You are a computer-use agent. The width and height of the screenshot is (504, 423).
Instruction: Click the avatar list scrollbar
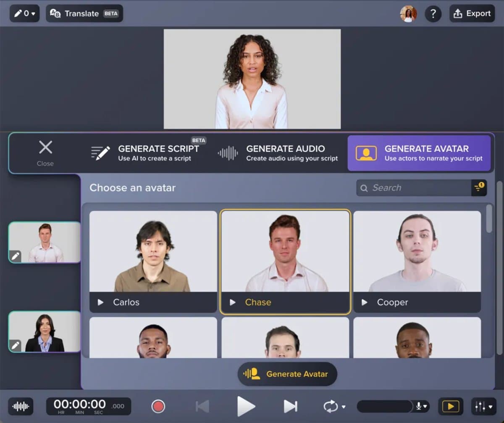pyautogui.click(x=489, y=218)
